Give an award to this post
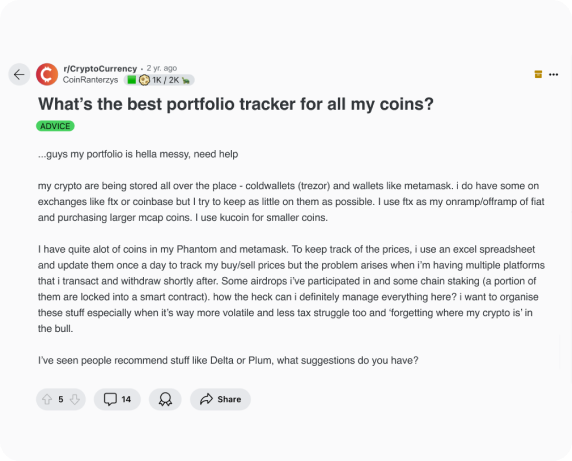 coord(165,399)
